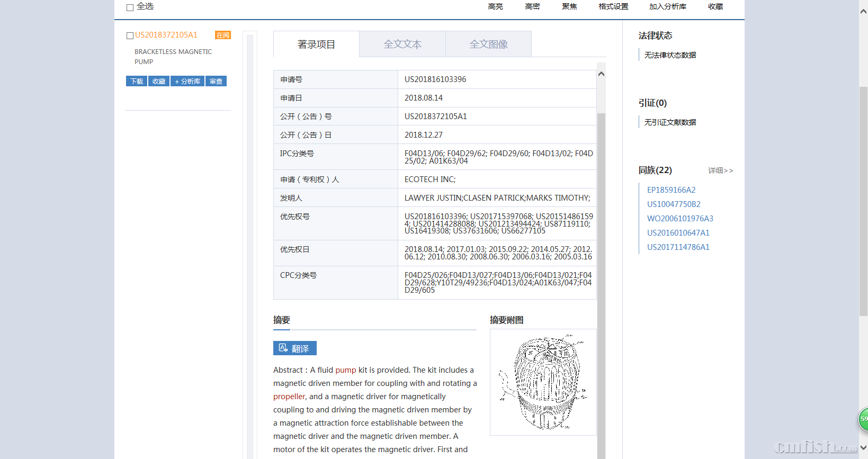The width and height of the screenshot is (868, 459).
Task: Click the page scrollbar up arrow
Action: (x=863, y=11)
